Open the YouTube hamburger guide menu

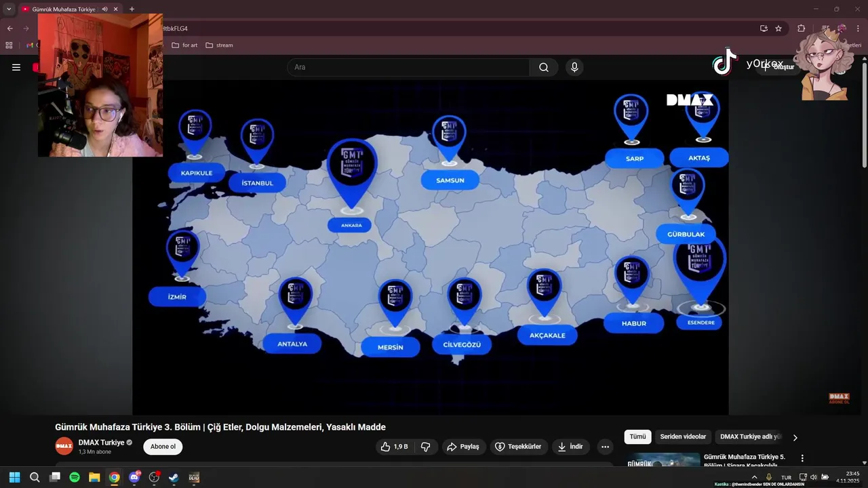coord(16,67)
